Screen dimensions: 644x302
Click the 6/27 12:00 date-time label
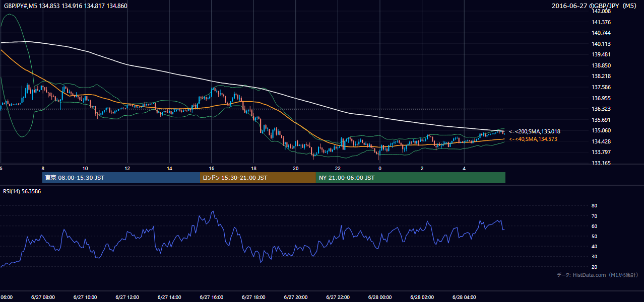[127, 297]
